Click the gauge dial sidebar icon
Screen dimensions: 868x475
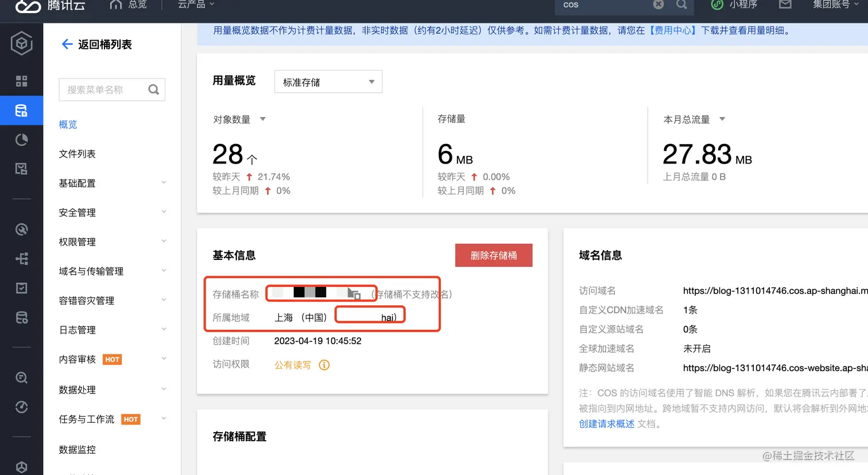tap(21, 407)
